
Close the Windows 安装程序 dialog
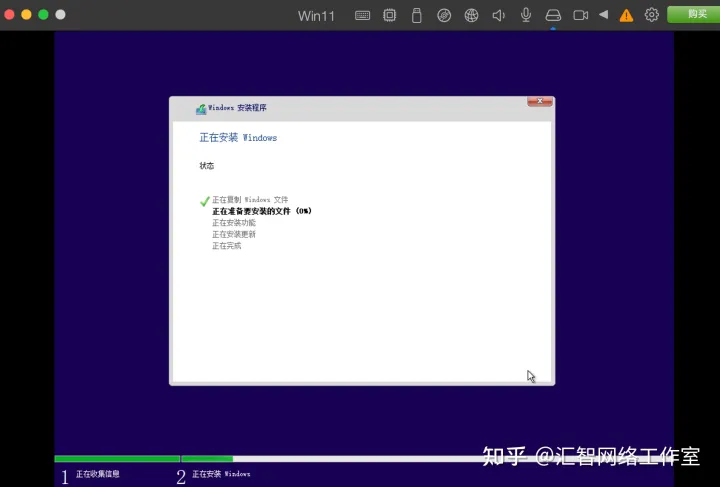click(x=540, y=101)
